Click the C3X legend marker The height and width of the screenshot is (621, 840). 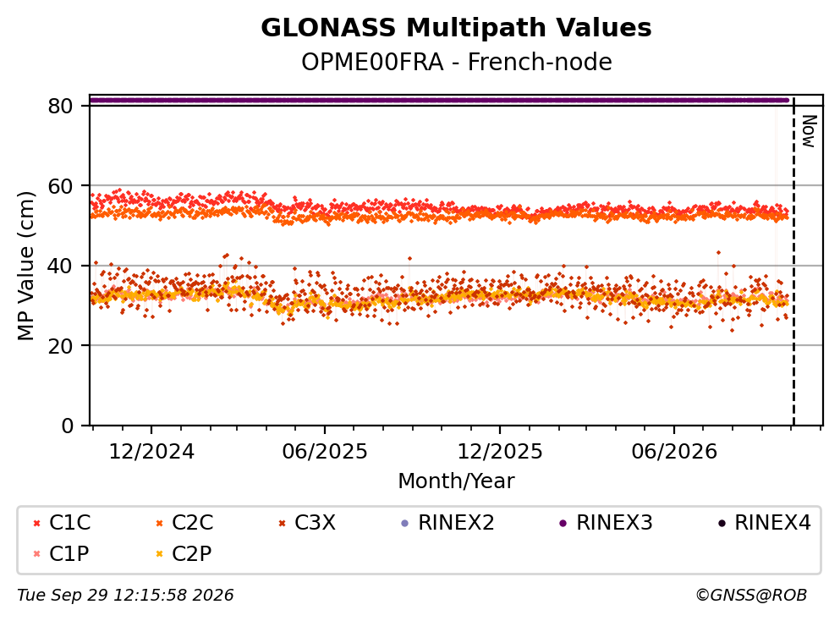click(x=283, y=524)
